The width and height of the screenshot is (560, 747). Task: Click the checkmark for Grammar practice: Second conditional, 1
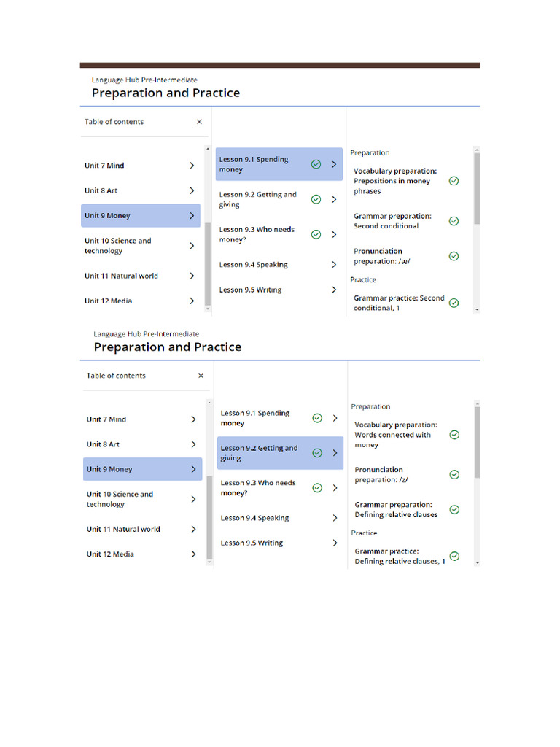pos(454,303)
